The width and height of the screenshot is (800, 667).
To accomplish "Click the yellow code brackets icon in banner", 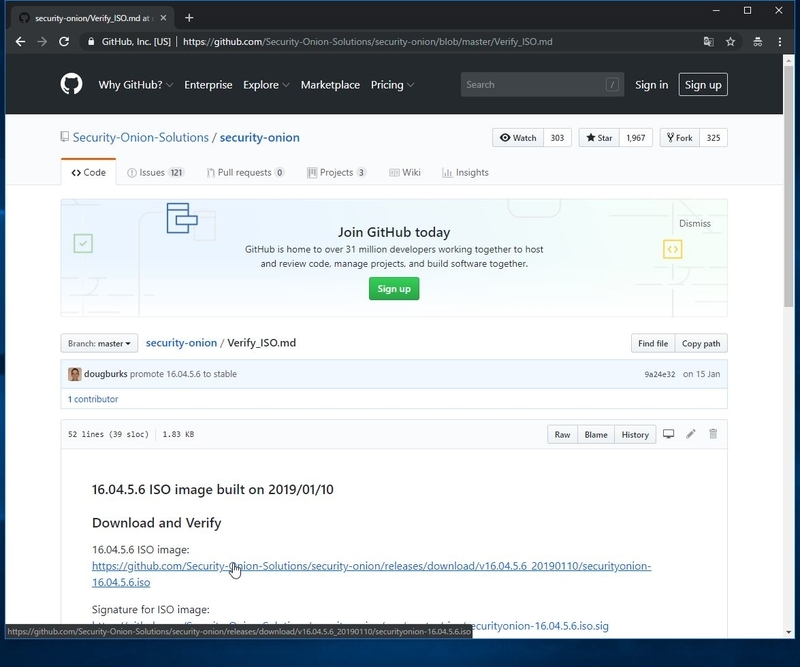I will coord(672,250).
